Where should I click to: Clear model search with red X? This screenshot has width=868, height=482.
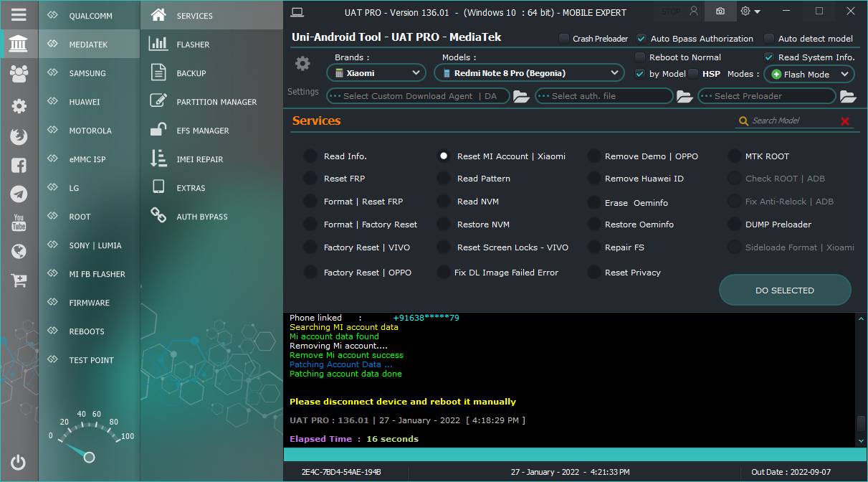pyautogui.click(x=845, y=121)
